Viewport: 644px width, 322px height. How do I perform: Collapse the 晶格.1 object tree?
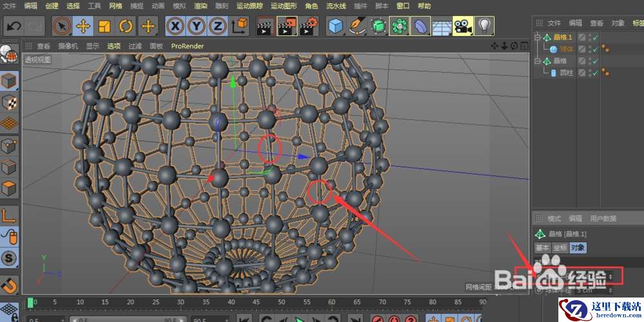point(537,37)
